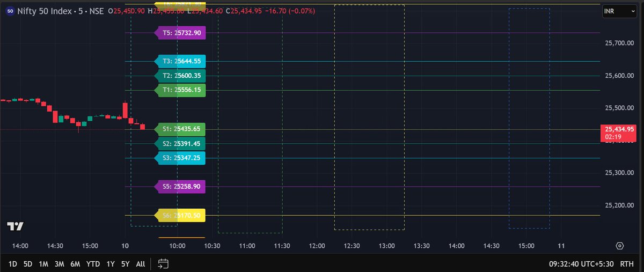
Task: Click the S5: 25258.90 label
Action: [179, 187]
